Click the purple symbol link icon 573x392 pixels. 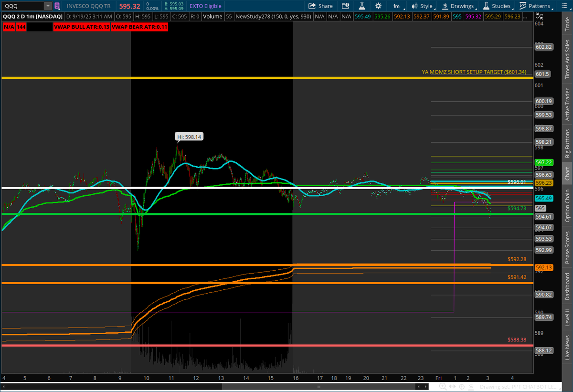click(57, 6)
